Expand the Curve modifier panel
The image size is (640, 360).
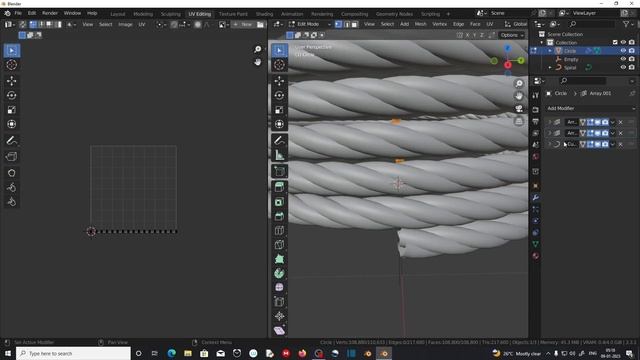pyautogui.click(x=549, y=144)
